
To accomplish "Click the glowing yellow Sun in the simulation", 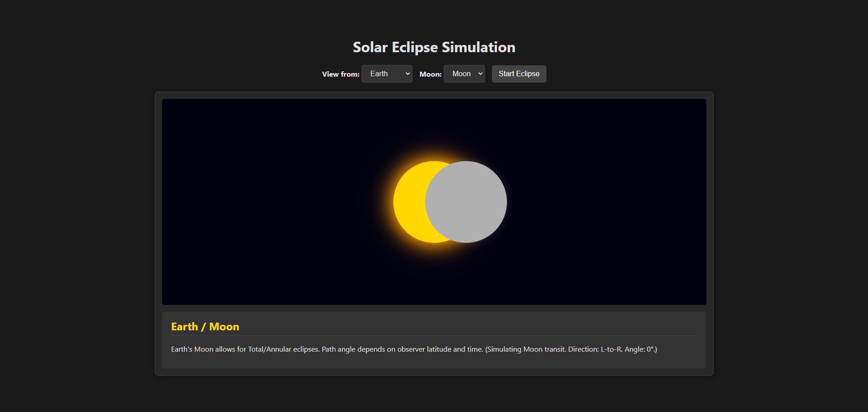I will [409, 202].
